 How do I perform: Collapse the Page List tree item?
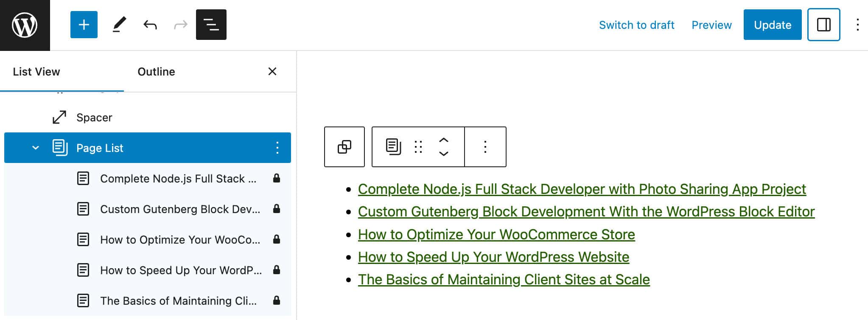(x=36, y=148)
